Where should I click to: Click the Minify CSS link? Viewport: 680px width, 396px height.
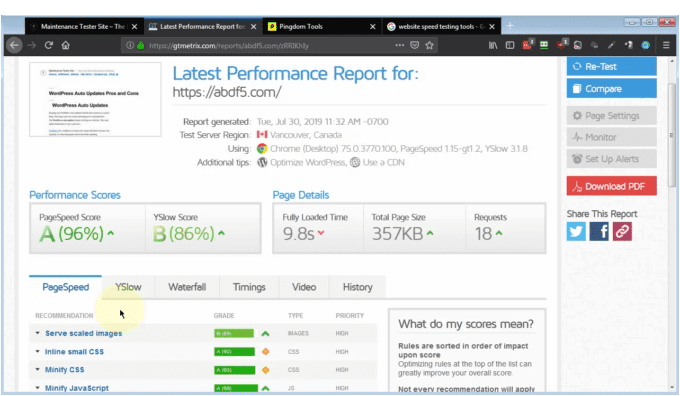click(x=65, y=370)
